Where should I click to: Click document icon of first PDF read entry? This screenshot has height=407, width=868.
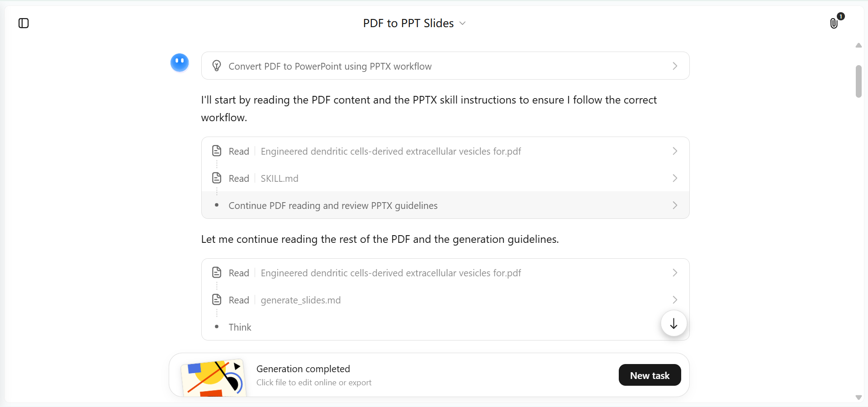tap(217, 151)
